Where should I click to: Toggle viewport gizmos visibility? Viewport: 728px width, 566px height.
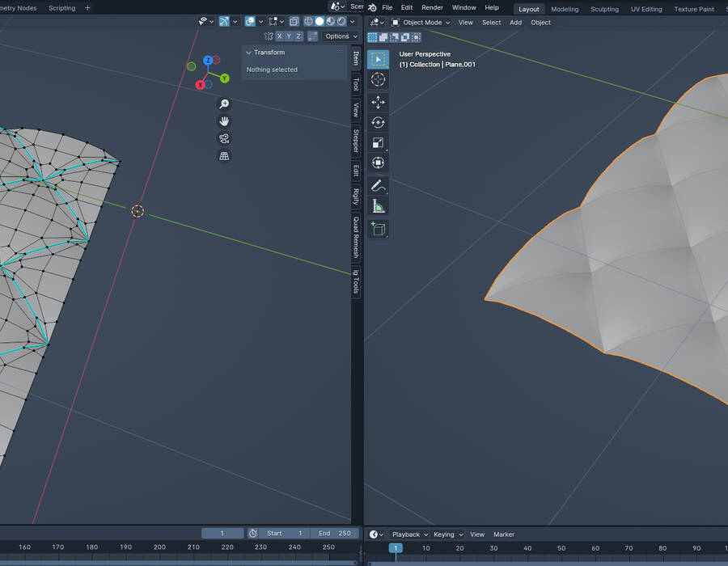pos(224,21)
